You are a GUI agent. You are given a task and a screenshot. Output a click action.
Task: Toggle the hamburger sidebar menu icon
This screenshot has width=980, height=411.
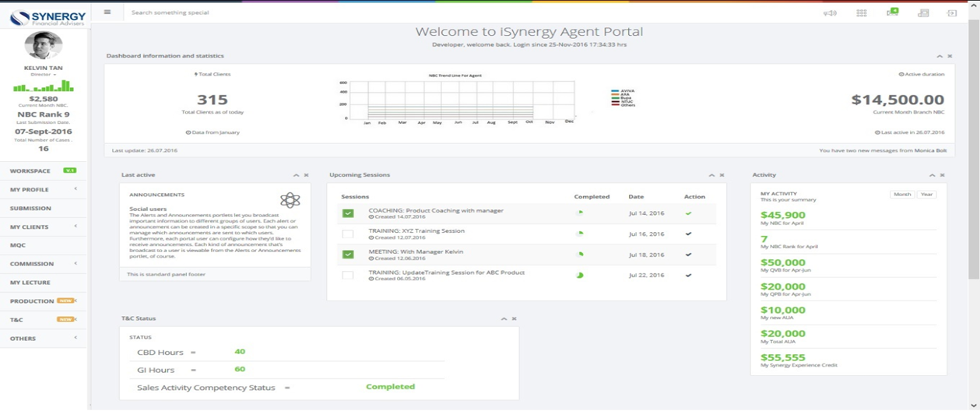[x=107, y=12]
